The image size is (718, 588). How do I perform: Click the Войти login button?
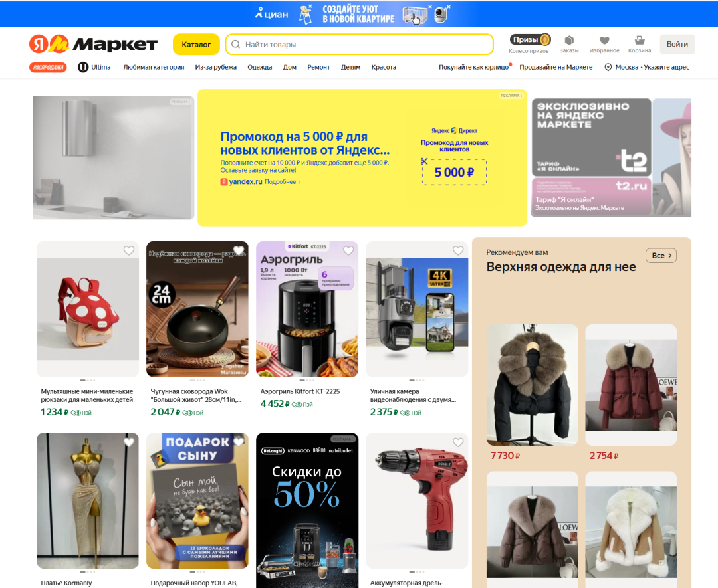(677, 44)
